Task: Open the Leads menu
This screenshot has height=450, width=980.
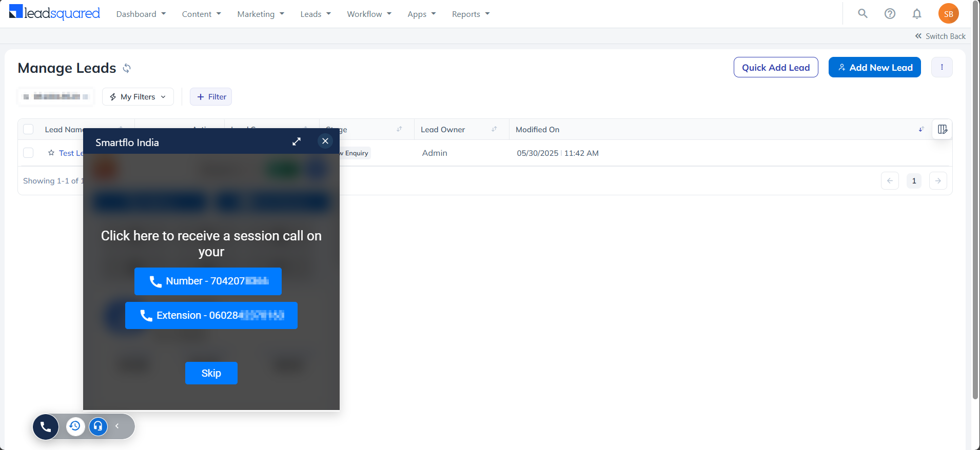Action: [316, 14]
